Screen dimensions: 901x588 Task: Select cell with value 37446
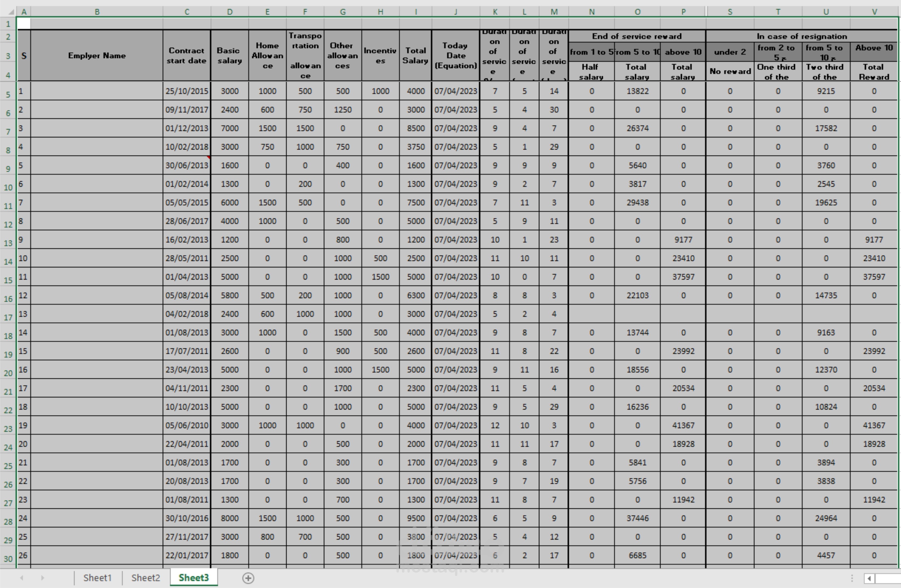(x=637, y=518)
